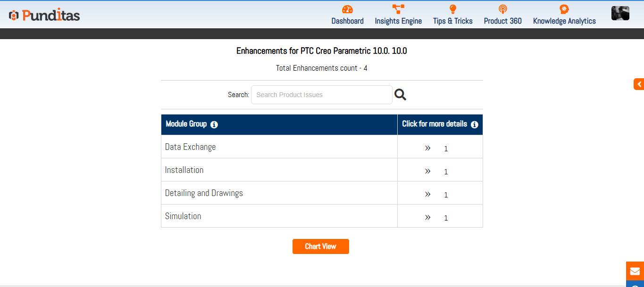The height and width of the screenshot is (287, 644).
Task: Expand Data Exchange details arrow
Action: [427, 148]
